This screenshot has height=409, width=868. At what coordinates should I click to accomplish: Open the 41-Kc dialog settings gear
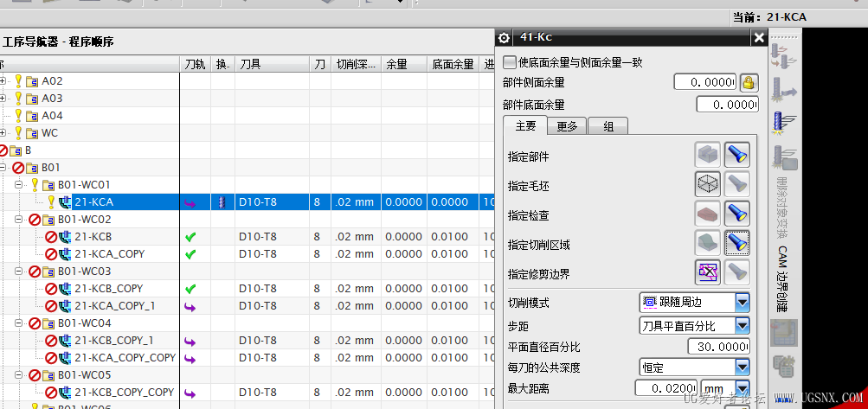click(x=503, y=38)
